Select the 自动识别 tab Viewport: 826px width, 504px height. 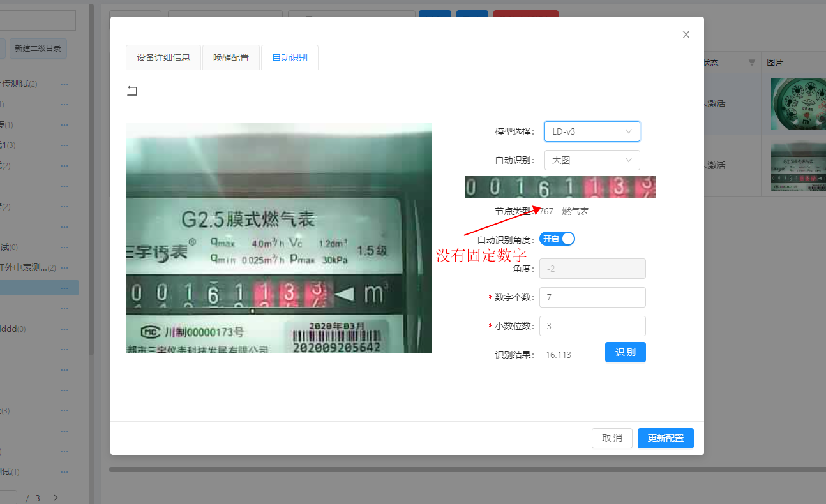point(290,57)
